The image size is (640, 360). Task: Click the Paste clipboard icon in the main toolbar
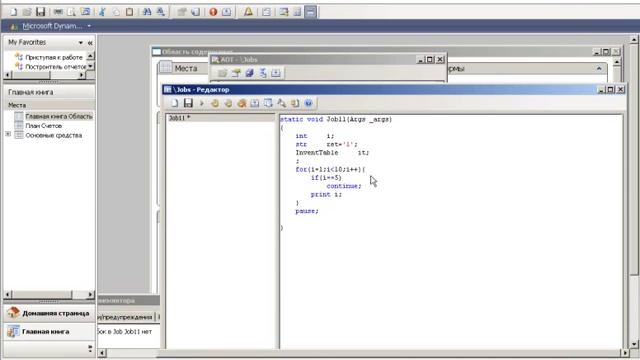coord(129,12)
